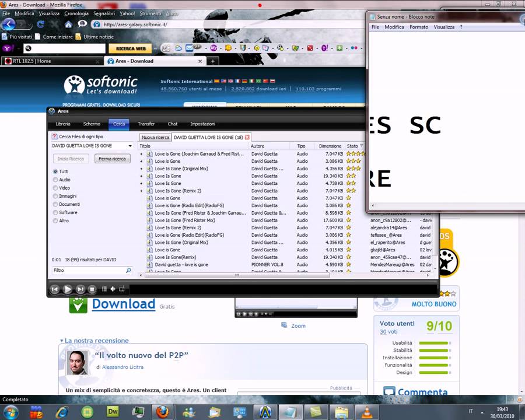
Task: Select the Immagini file type option
Action: pos(55,196)
